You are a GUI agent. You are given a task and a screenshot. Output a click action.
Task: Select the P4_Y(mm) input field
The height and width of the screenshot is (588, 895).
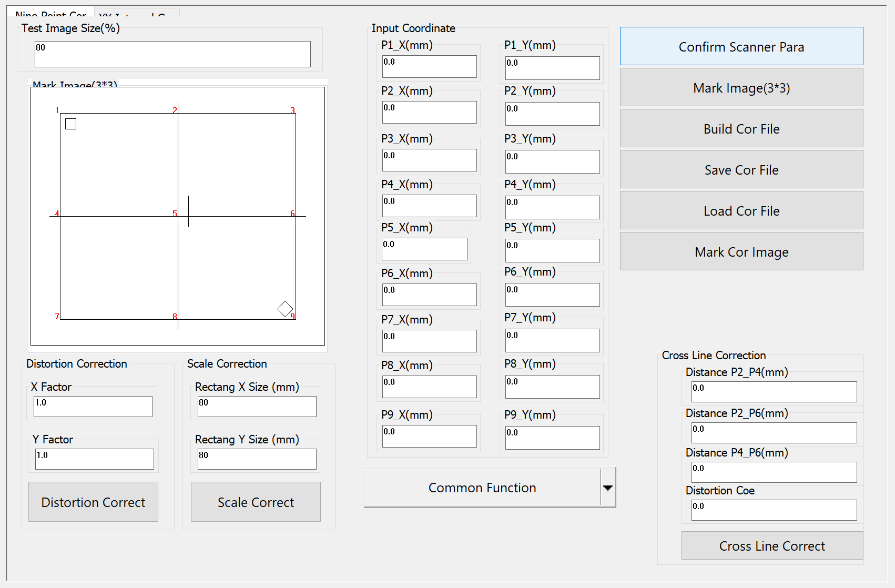[553, 207]
